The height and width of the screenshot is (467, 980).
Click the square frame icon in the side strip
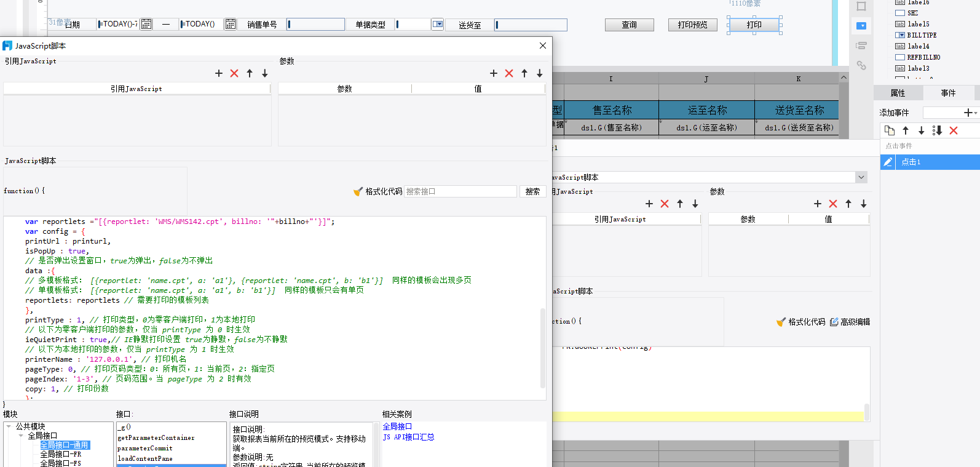click(861, 6)
